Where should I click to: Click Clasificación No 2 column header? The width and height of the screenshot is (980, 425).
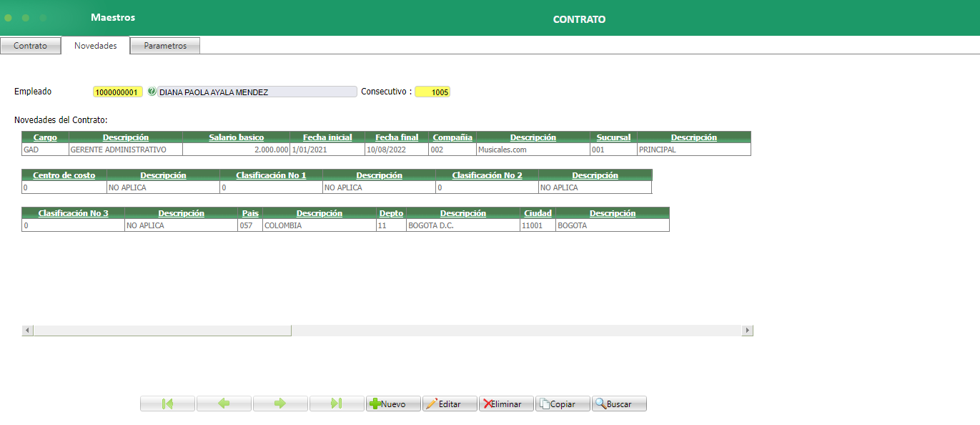487,175
